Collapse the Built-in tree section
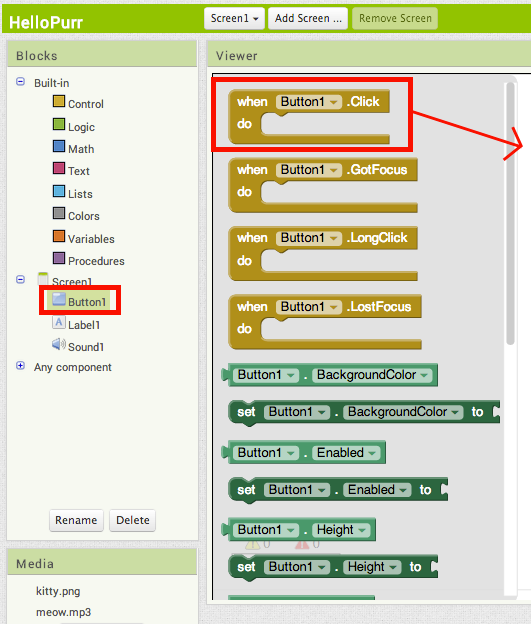 [20, 82]
